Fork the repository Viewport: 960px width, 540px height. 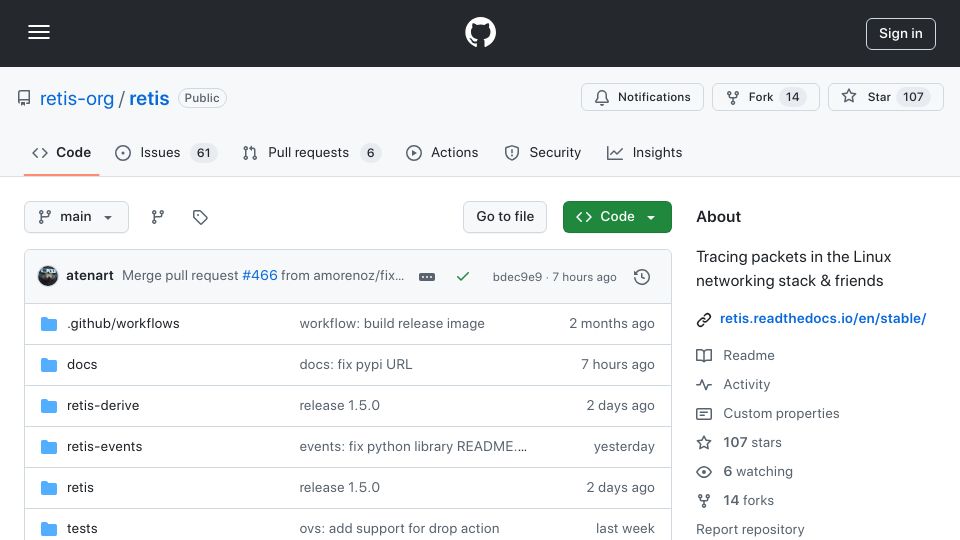coord(765,97)
